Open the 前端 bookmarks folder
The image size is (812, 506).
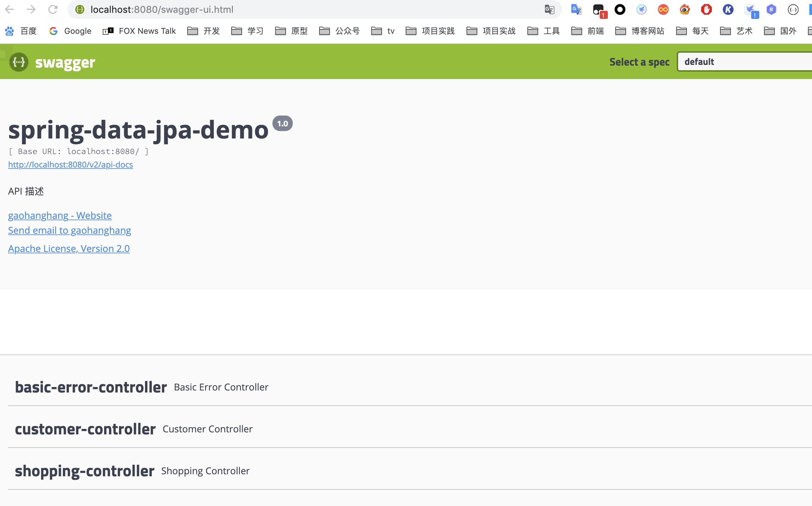[588, 31]
